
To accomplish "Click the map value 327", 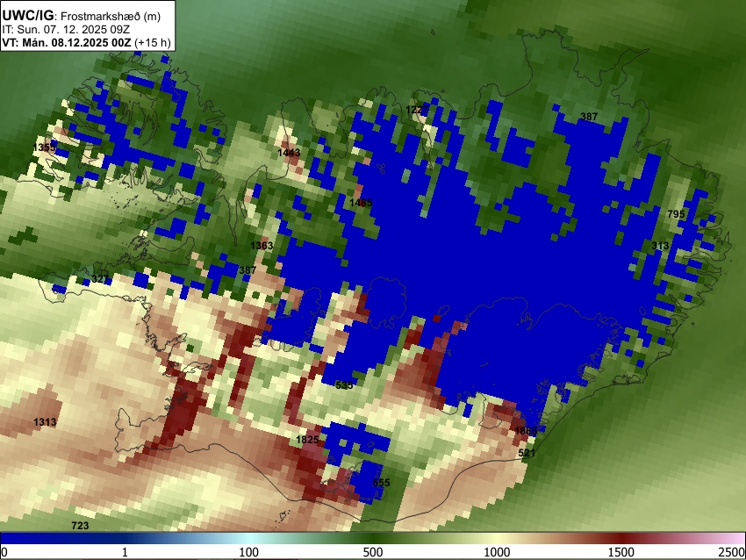I will click(100, 279).
